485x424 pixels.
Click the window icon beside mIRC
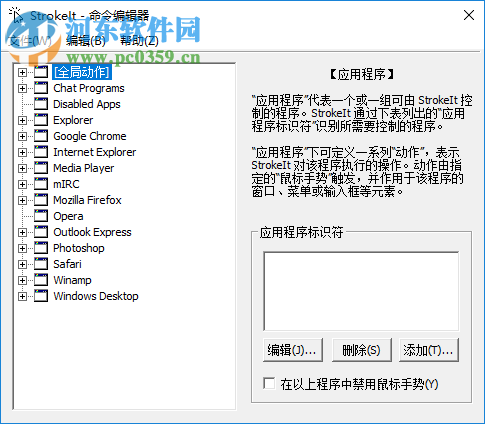coord(41,184)
